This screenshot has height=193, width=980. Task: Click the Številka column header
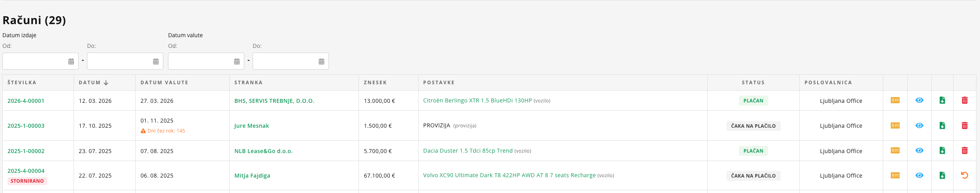(x=22, y=83)
